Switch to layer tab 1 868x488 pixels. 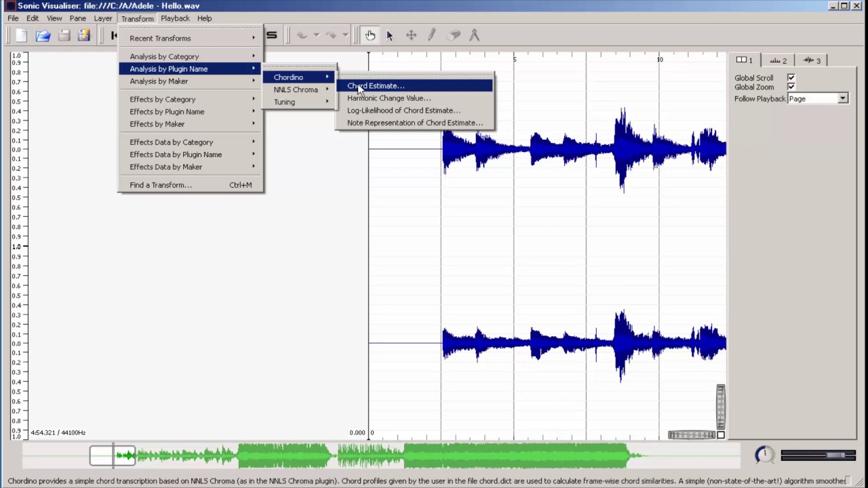point(745,60)
